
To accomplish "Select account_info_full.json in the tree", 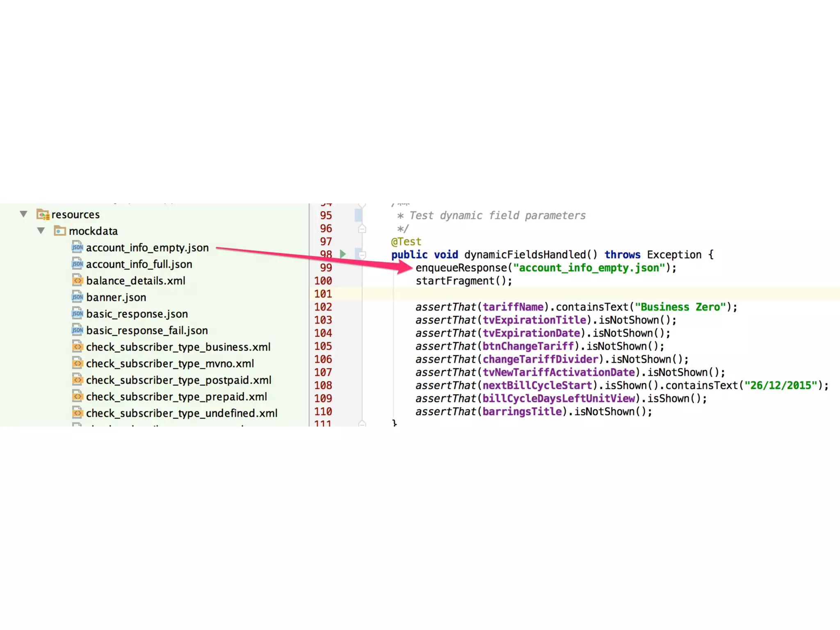I will 139,264.
